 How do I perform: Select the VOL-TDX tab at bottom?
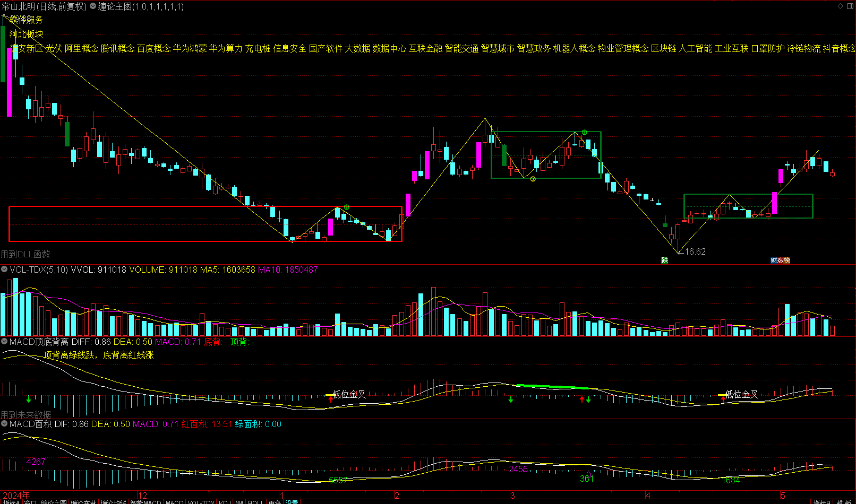tap(201, 502)
